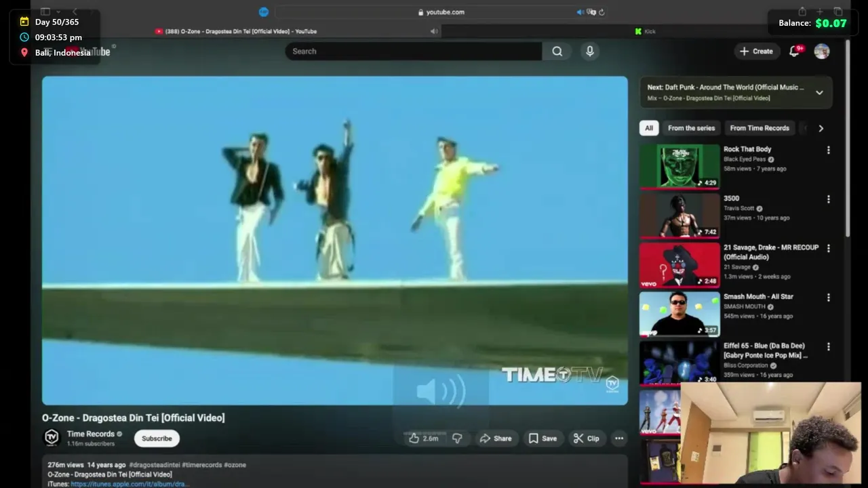Open Smash Mouth All Star thumbnail
Screen dimensions: 868x488
(679, 314)
